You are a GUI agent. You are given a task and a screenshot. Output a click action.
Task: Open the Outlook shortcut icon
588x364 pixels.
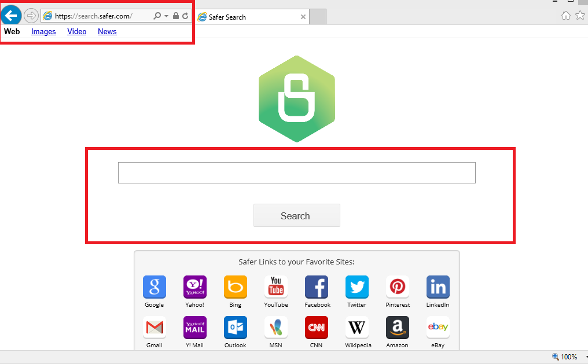click(236, 328)
